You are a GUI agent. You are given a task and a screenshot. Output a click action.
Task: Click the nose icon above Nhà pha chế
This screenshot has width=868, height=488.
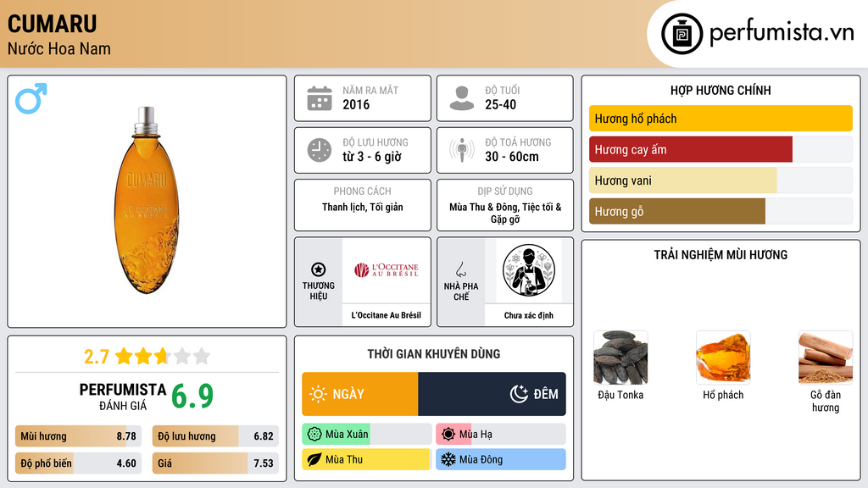(x=460, y=269)
